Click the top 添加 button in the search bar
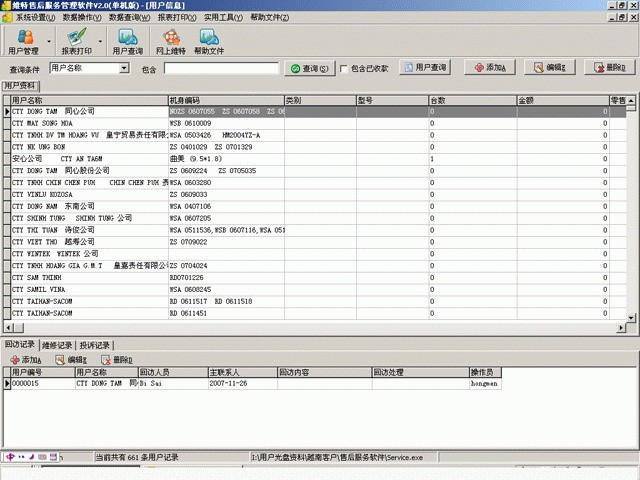640x480 pixels. pyautogui.click(x=490, y=68)
